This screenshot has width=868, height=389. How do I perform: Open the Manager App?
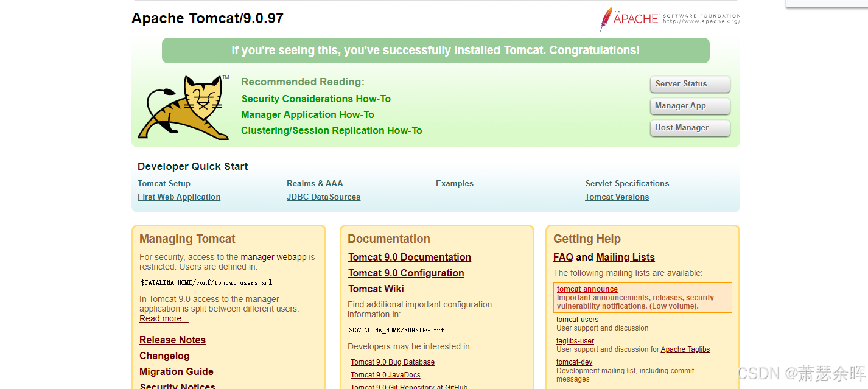(x=690, y=106)
